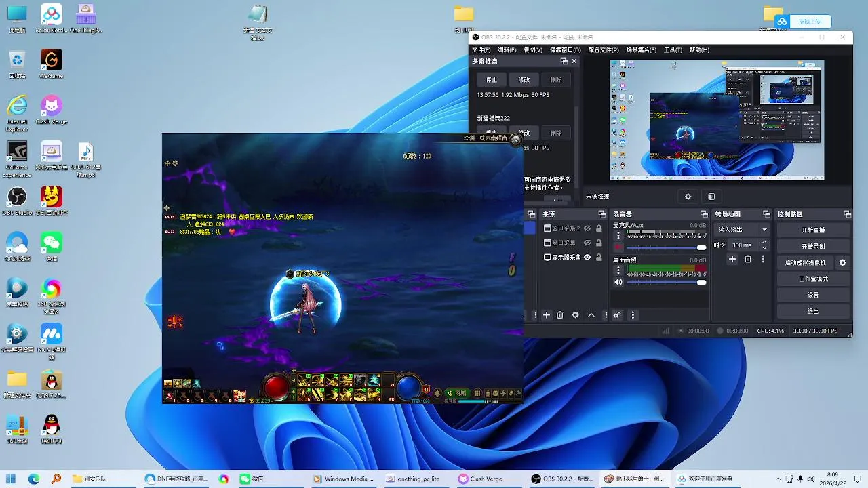Click 启动虚拟摄像机 button
The image size is (868, 488).
point(806,262)
